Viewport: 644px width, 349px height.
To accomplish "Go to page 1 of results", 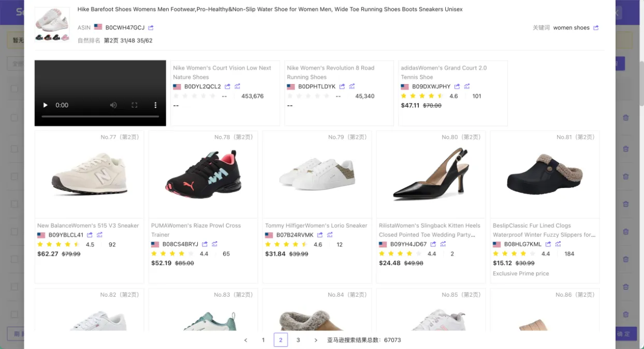I will tap(263, 340).
